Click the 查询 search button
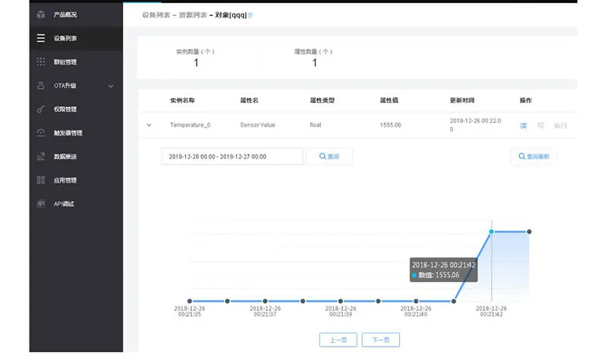 (329, 156)
